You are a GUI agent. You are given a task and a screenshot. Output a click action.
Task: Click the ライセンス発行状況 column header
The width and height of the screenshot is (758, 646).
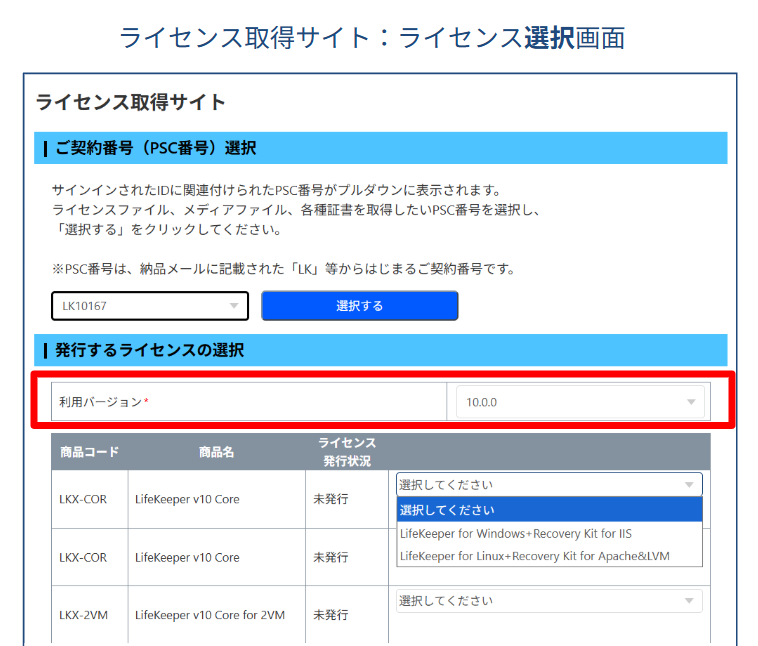[347, 452]
